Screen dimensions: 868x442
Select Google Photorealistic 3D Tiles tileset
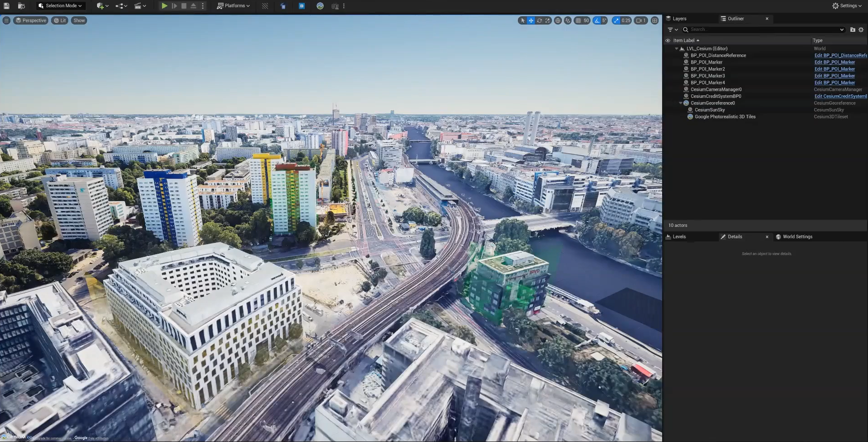click(725, 117)
